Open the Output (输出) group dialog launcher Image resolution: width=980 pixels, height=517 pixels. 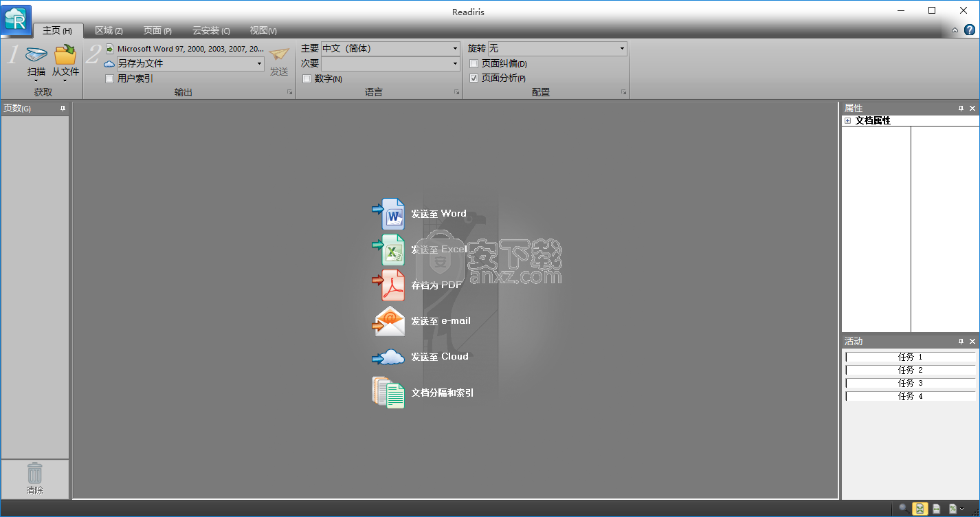pos(289,92)
